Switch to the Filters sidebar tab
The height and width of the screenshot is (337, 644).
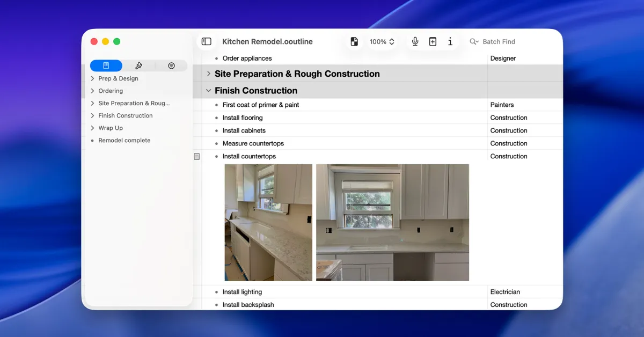point(171,65)
